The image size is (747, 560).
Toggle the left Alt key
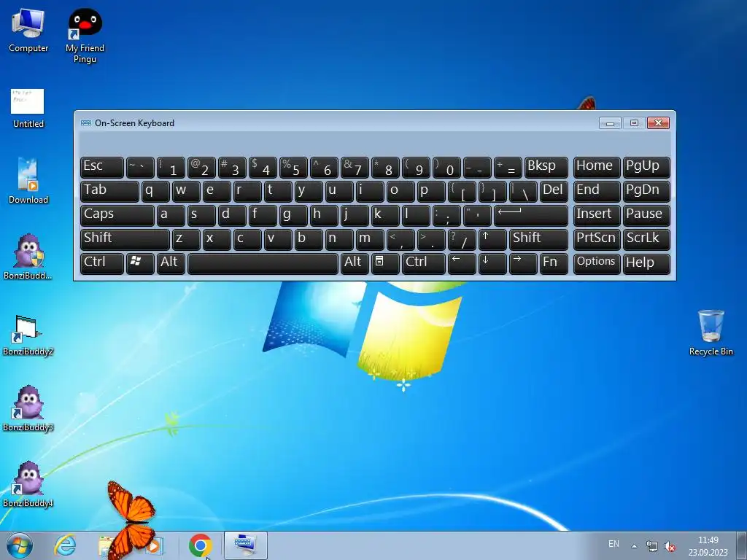click(171, 264)
